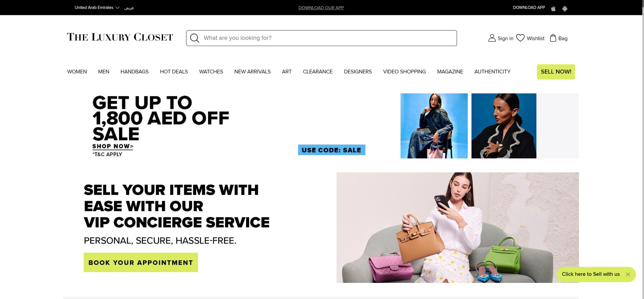Click SHOP NOW on sale banner
644x299 pixels.
(x=113, y=146)
